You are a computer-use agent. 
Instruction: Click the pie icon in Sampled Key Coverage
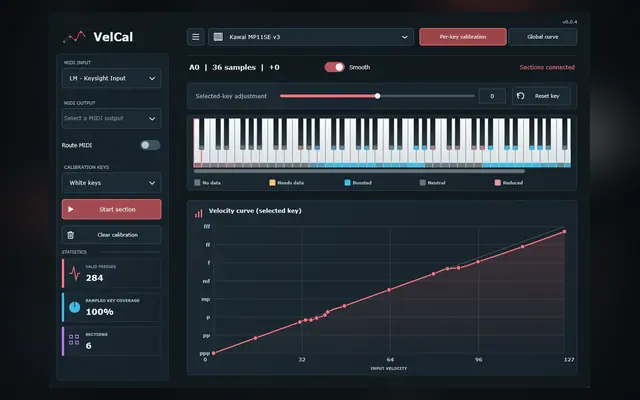74,307
